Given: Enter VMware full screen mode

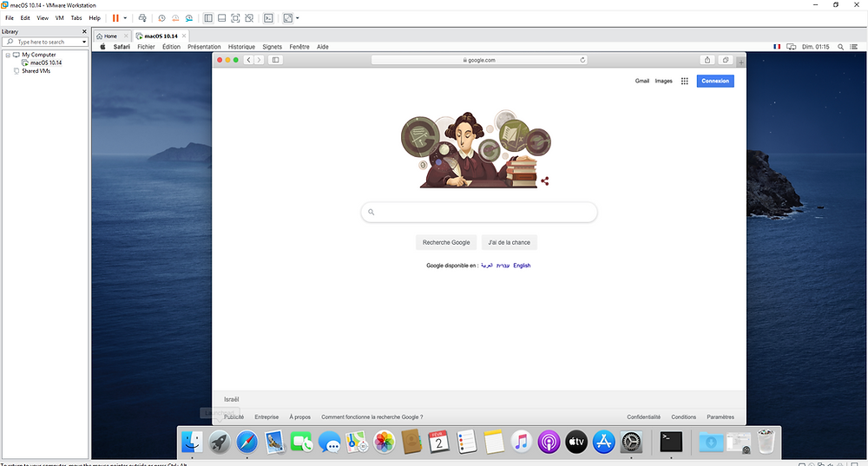Looking at the screenshot, I should [235, 18].
